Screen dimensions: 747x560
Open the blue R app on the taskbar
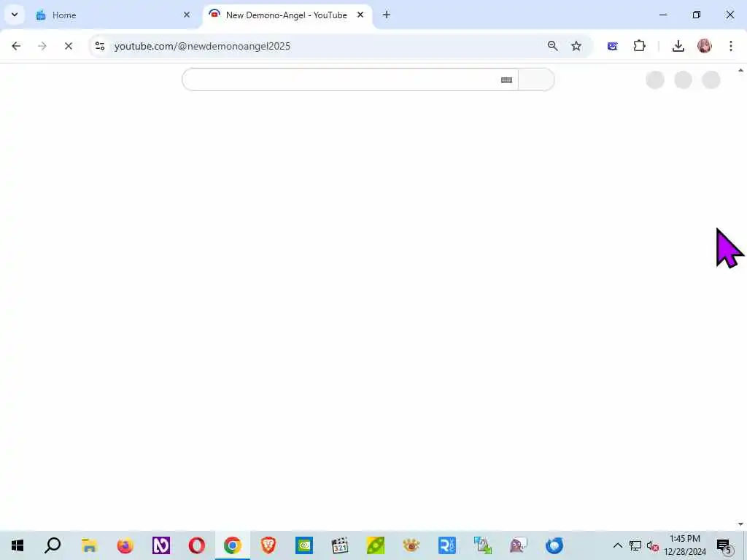pyautogui.click(x=447, y=545)
